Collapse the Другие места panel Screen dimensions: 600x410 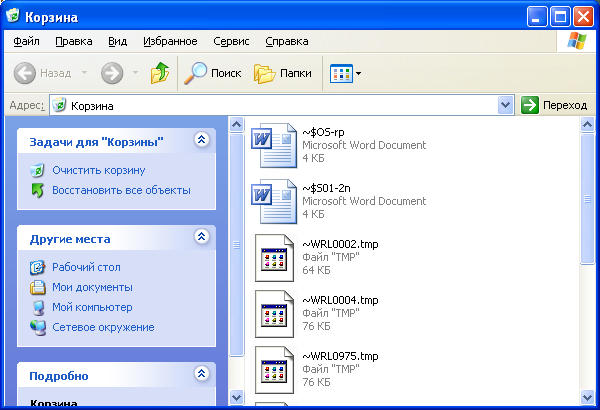202,237
